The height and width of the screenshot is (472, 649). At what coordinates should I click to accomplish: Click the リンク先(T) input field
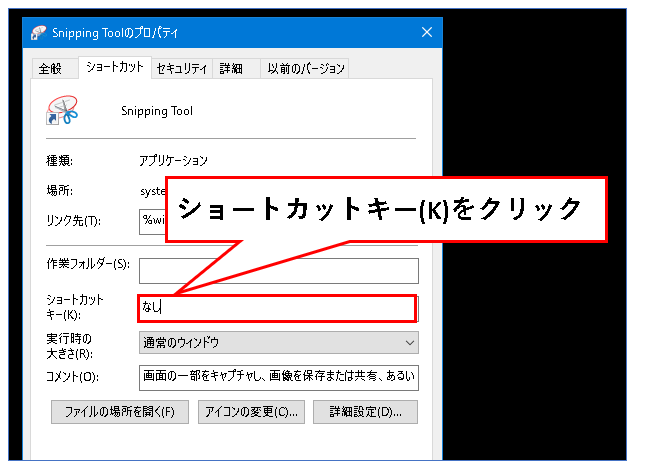coord(152,222)
